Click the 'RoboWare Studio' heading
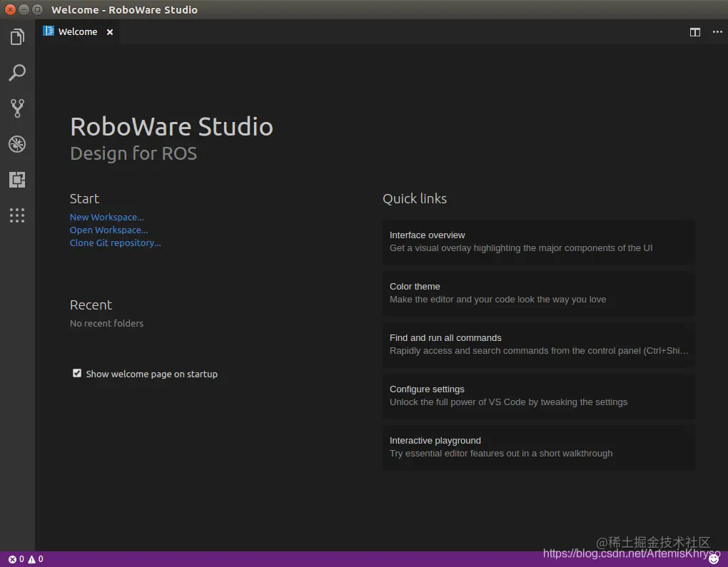This screenshot has width=728, height=567. click(x=172, y=127)
